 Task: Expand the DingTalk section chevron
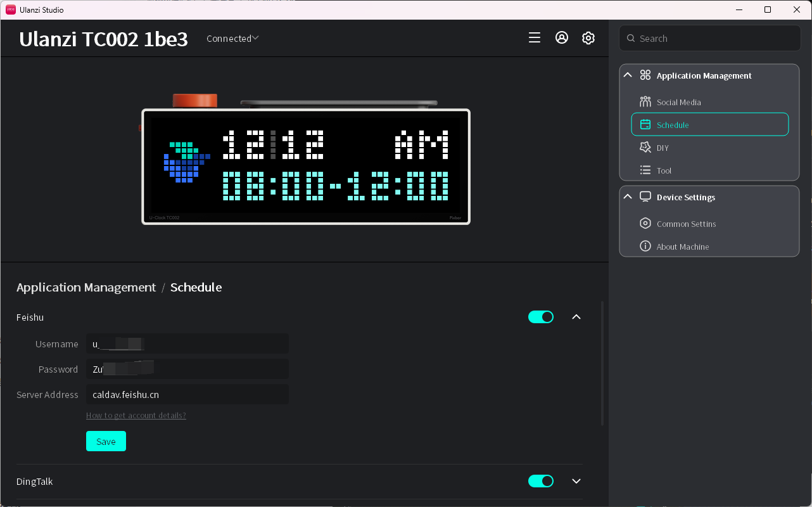[576, 481]
